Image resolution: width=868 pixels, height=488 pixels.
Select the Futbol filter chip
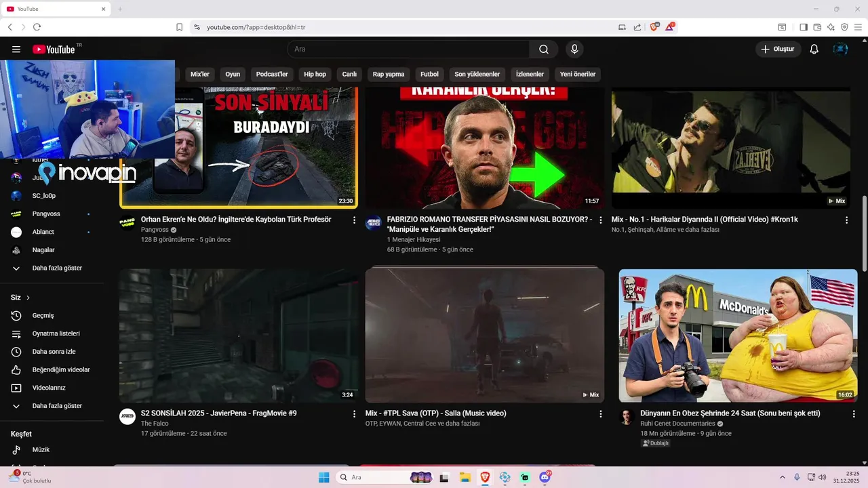429,74
